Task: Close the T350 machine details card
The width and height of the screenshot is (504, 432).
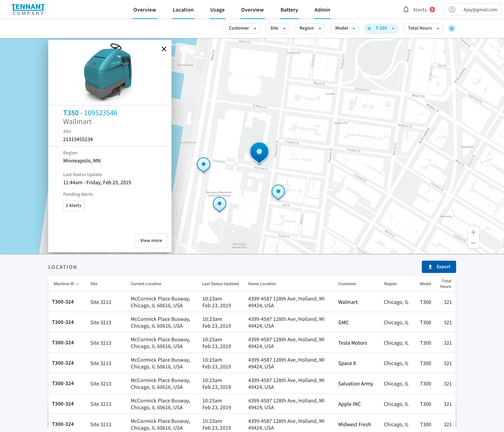Action: [x=164, y=49]
